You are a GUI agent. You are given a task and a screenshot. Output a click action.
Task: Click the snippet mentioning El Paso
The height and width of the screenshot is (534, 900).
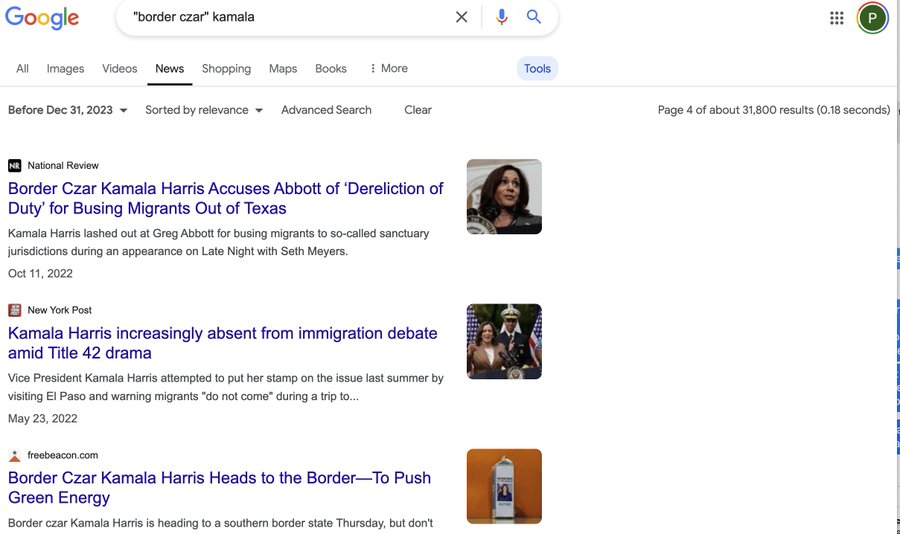[226, 387]
